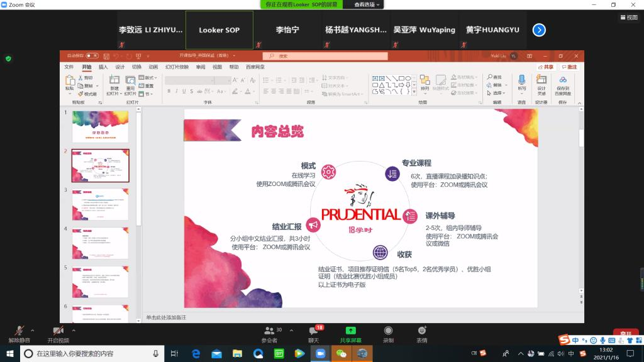Toggle the 自动保存 switch in PowerPoint

[x=92, y=55]
